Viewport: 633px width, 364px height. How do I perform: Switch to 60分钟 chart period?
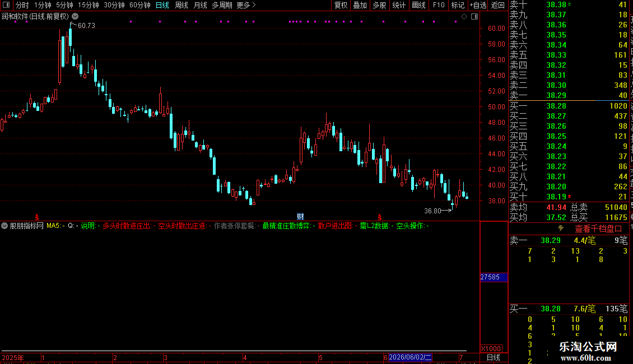pyautogui.click(x=139, y=5)
